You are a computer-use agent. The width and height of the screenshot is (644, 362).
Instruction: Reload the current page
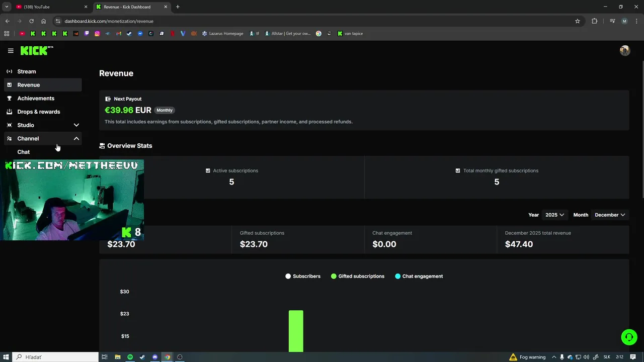31,21
